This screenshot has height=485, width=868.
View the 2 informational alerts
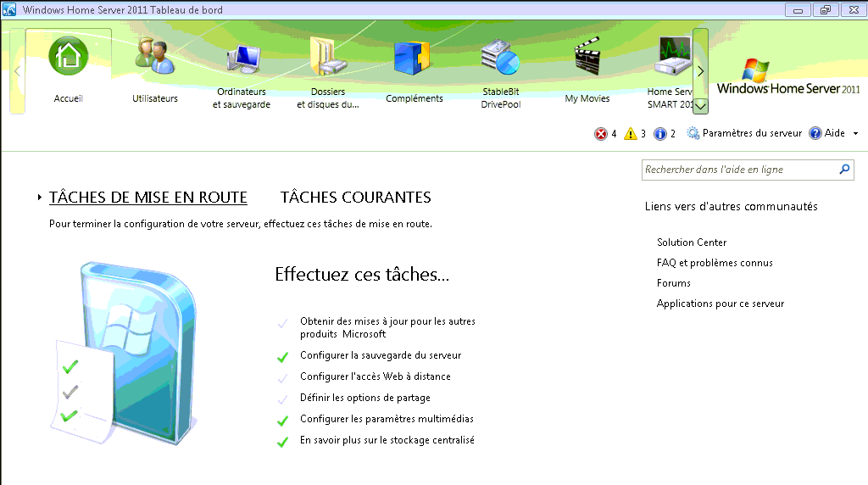coord(665,133)
